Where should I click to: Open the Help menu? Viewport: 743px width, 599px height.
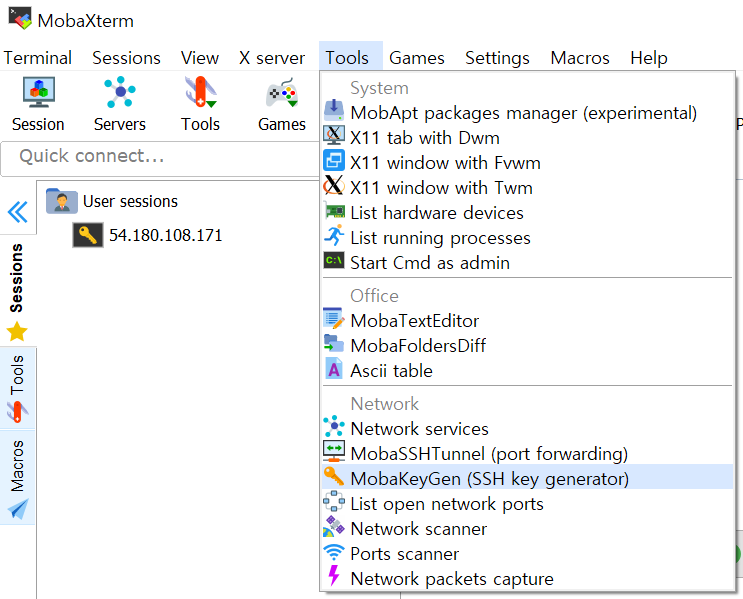(649, 58)
